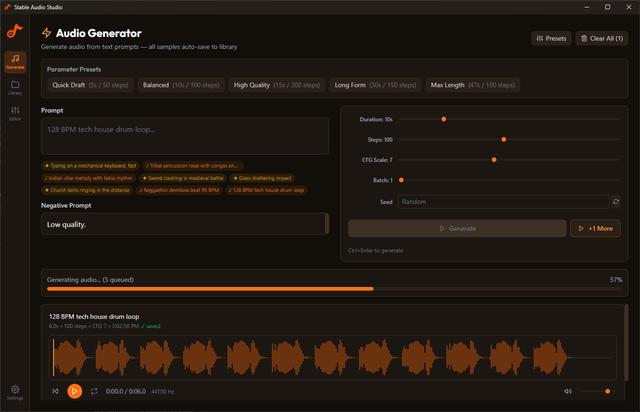Apply the Long Form preset
The image size is (640, 412).
click(x=375, y=85)
